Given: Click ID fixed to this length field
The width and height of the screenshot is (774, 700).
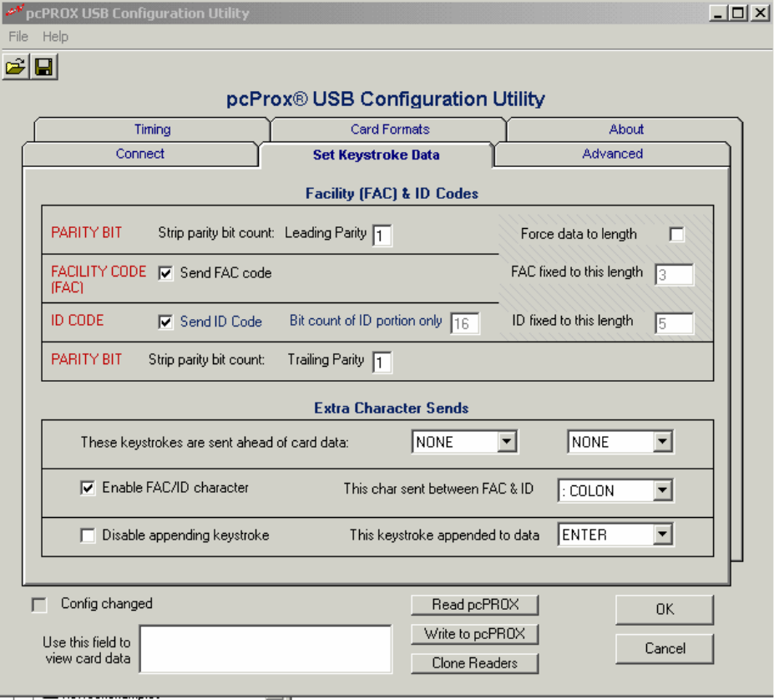Looking at the screenshot, I should [675, 323].
